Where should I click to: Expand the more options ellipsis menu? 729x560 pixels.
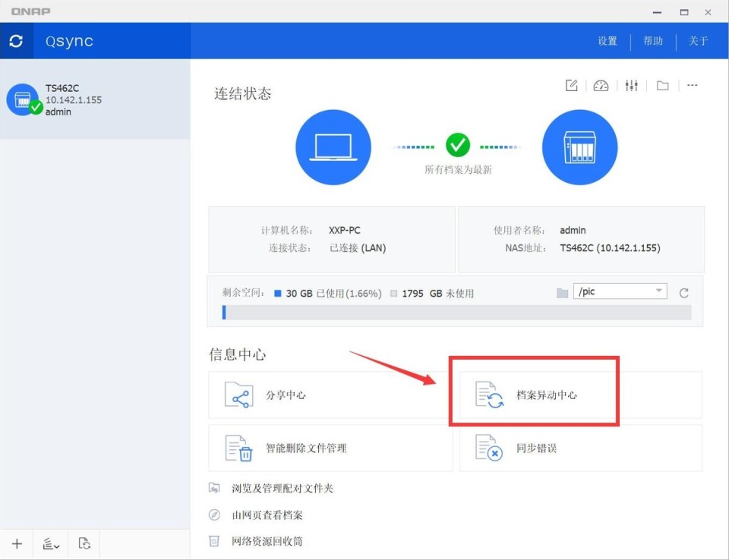coord(692,85)
